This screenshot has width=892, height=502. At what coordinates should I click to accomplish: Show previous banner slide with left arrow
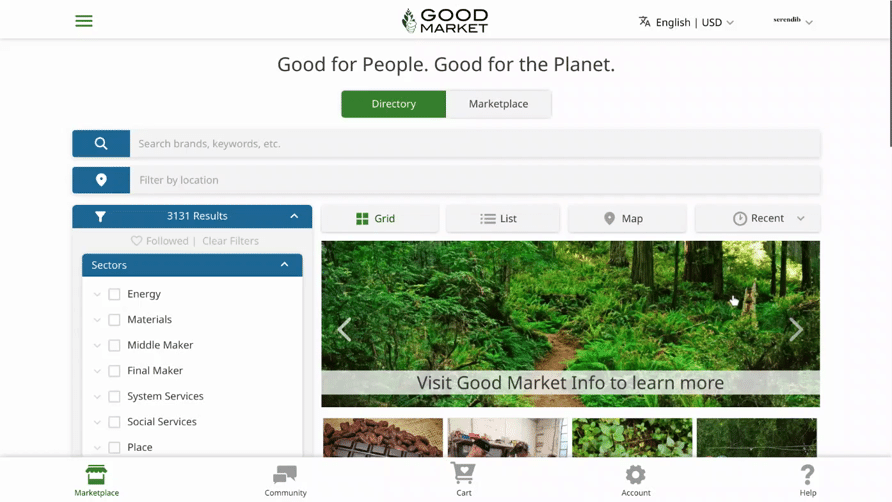pyautogui.click(x=344, y=329)
